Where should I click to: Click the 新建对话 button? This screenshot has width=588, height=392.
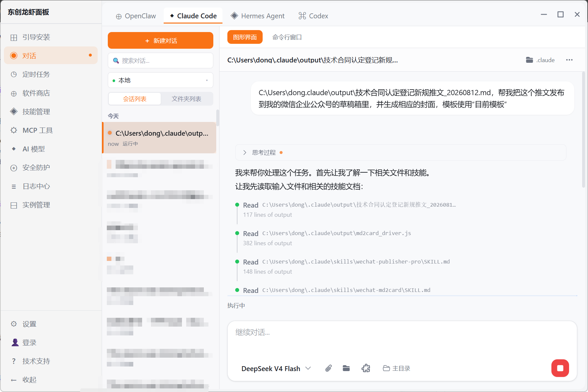(160, 41)
